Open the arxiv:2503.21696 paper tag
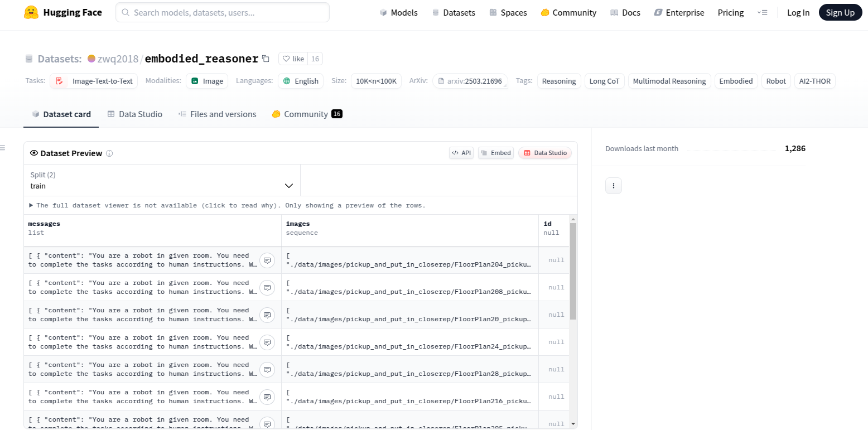The height and width of the screenshot is (430, 868). coord(470,81)
